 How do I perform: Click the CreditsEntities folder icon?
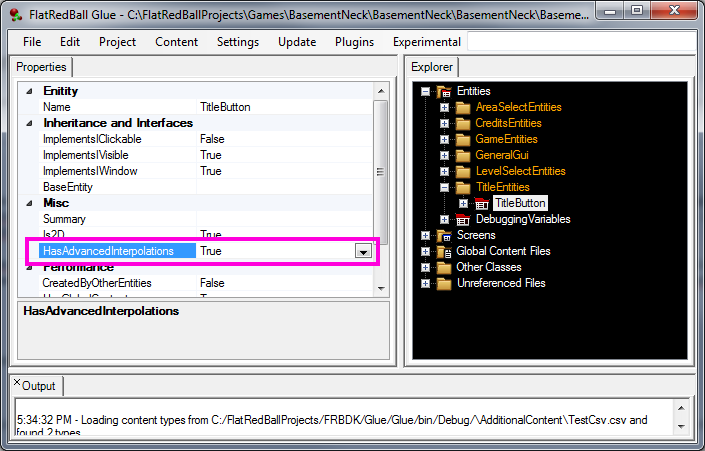pos(463,124)
